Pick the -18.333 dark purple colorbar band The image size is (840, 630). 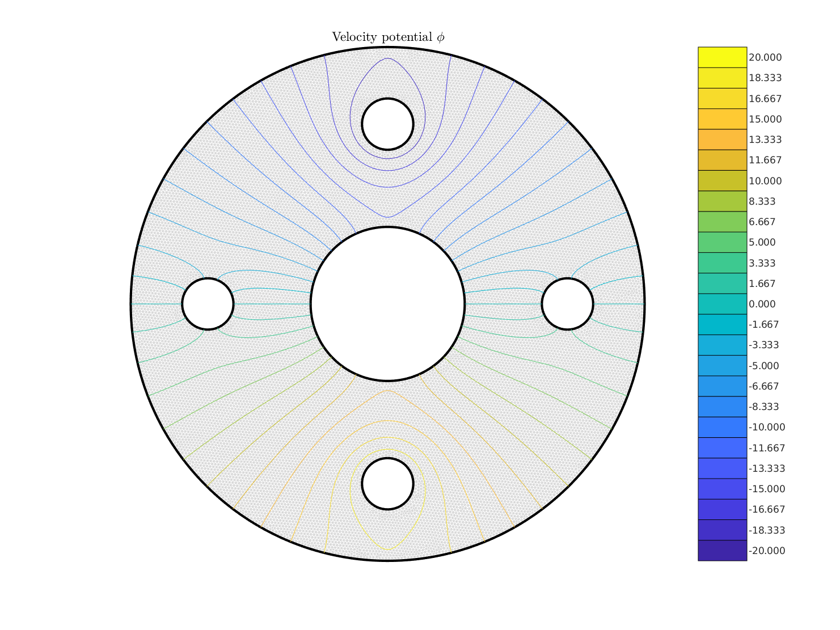(722, 530)
